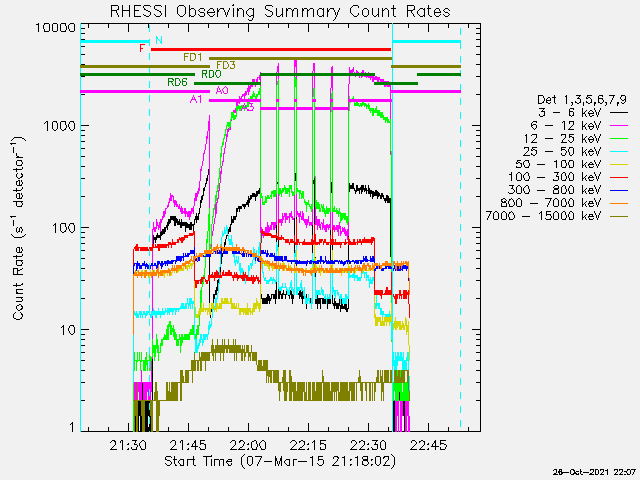Click the orange line swatch for 800 - 7000 keV
Screen dimensions: 640x480
click(x=619, y=203)
